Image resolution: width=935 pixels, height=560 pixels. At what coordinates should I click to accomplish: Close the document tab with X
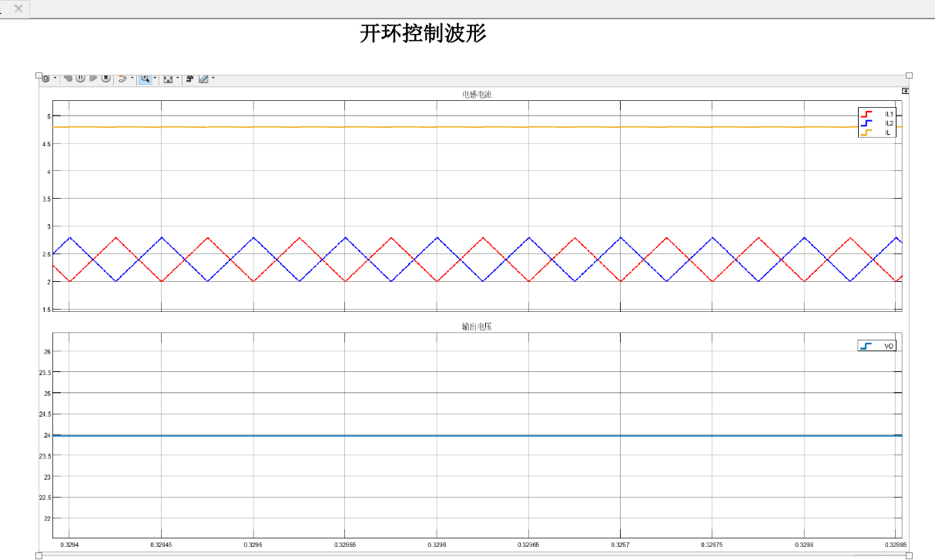coord(18,8)
